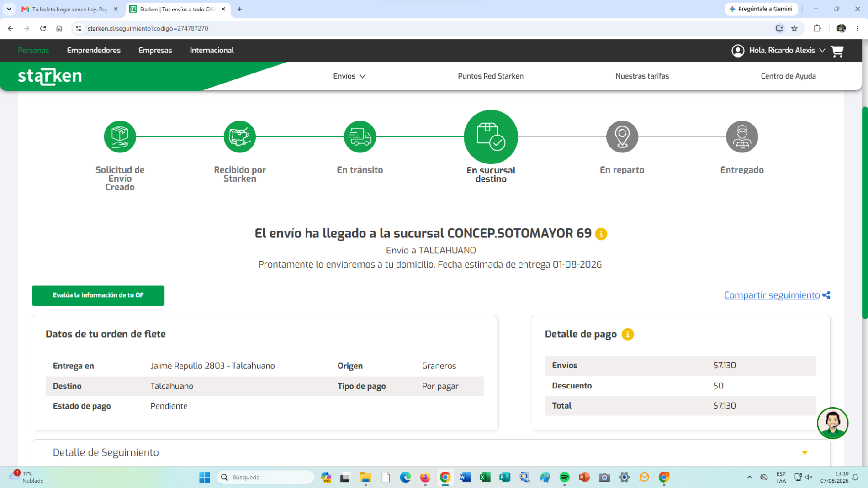
Task: Open Spotify from the taskbar
Action: point(564,478)
